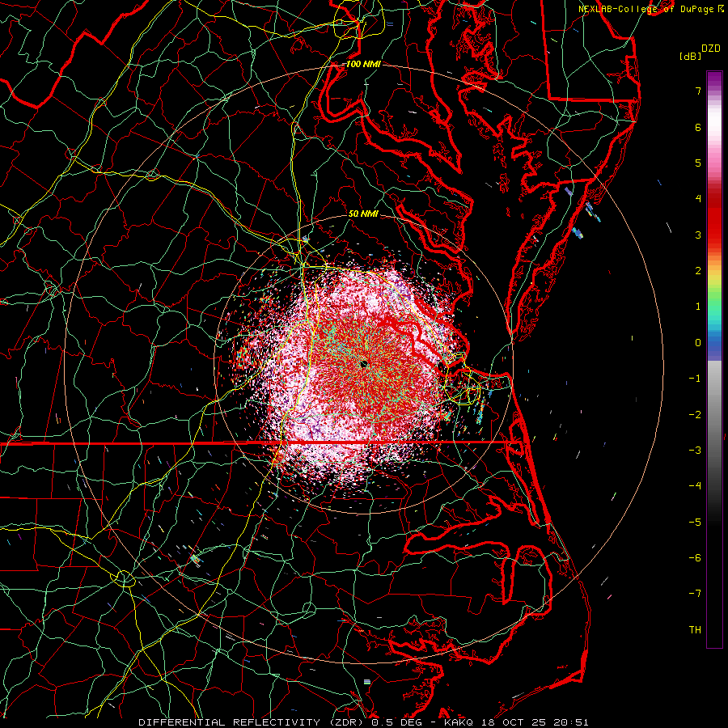The width and height of the screenshot is (728, 728).
Task: Click the 7 value on color scale
Action: [x=698, y=91]
